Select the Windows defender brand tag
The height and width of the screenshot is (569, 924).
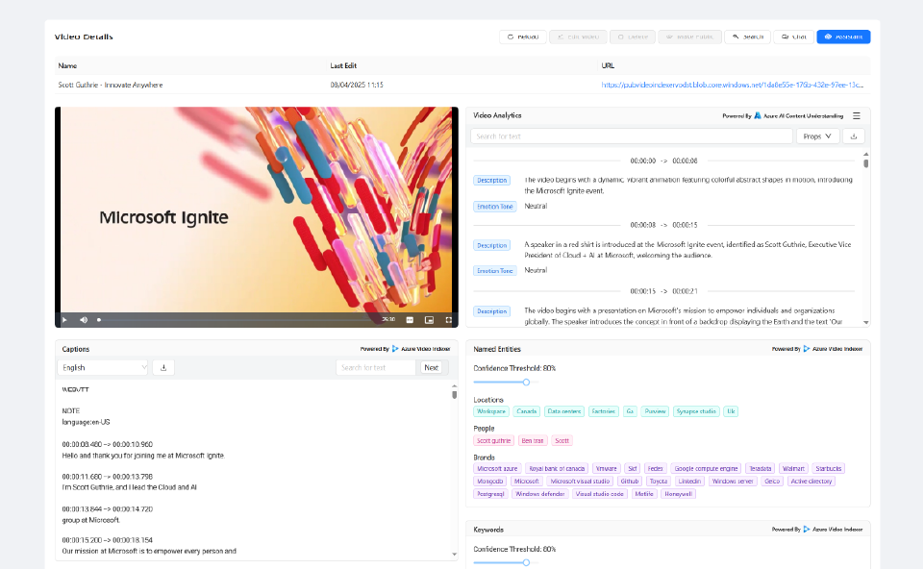coord(539,494)
